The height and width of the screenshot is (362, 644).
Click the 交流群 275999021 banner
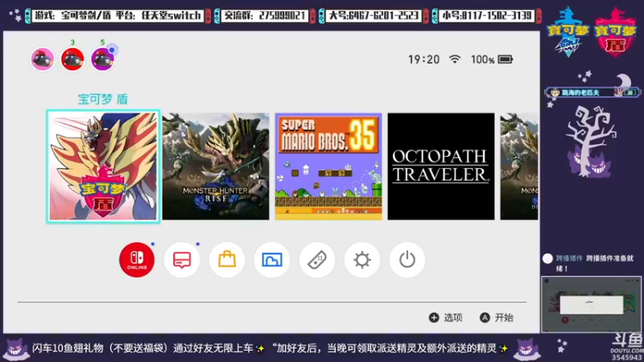click(x=265, y=15)
